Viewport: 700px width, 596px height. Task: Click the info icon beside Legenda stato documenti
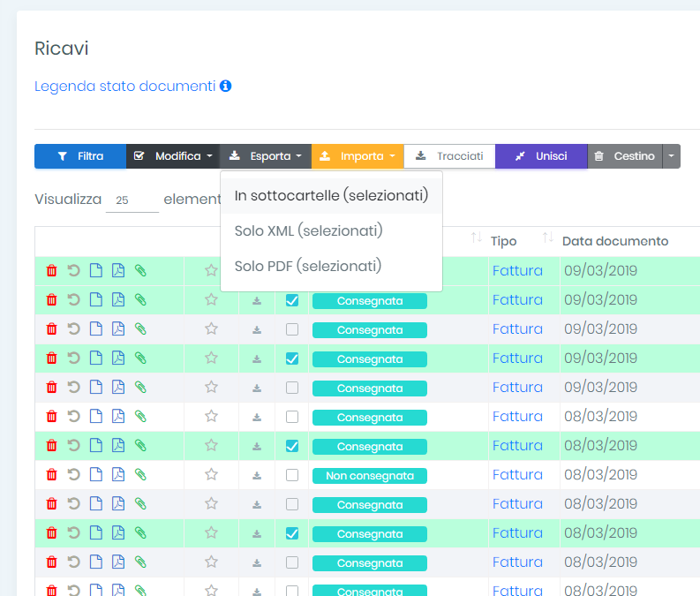click(226, 86)
